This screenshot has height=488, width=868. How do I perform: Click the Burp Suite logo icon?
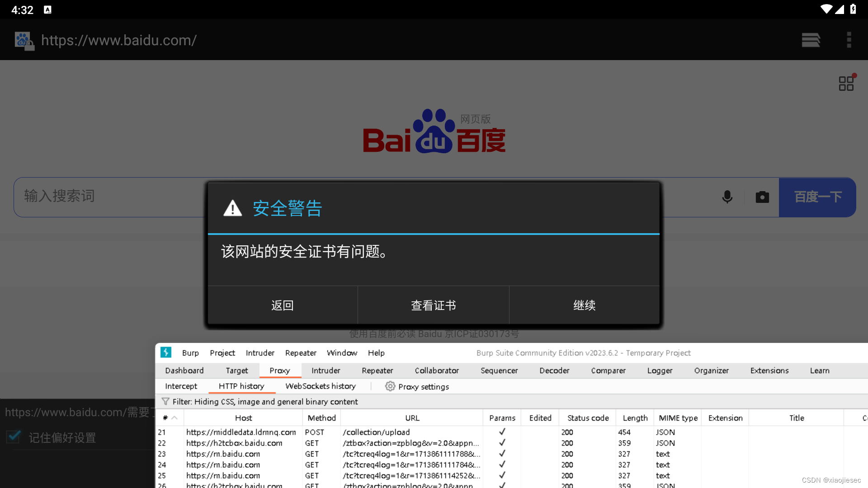click(x=166, y=352)
